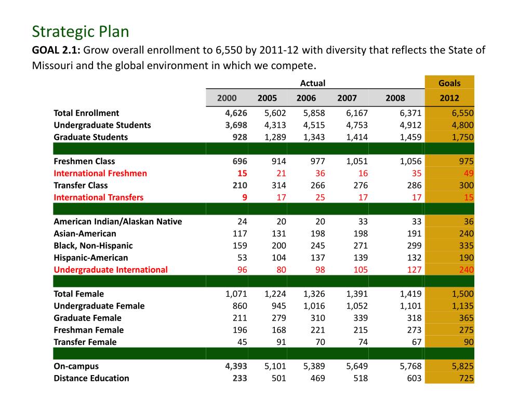
Task: Select Graduate Students goal value 1,750
Action: [x=463, y=137]
